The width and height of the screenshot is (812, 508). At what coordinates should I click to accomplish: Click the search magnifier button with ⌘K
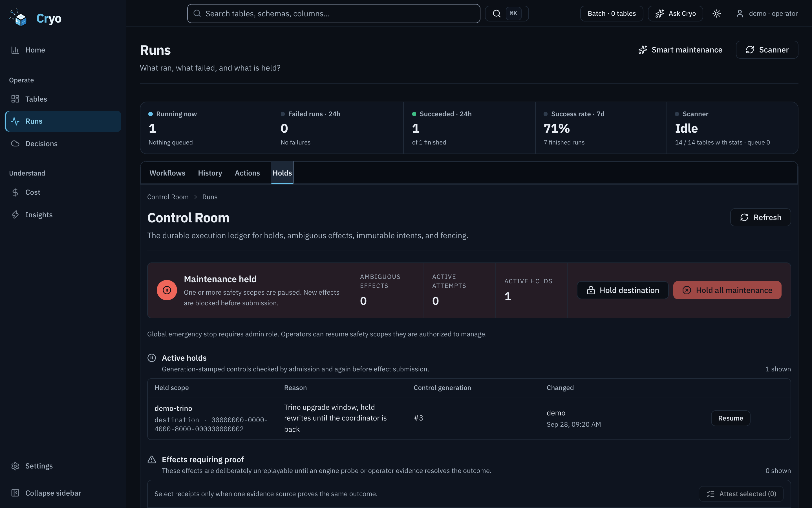pyautogui.click(x=507, y=14)
